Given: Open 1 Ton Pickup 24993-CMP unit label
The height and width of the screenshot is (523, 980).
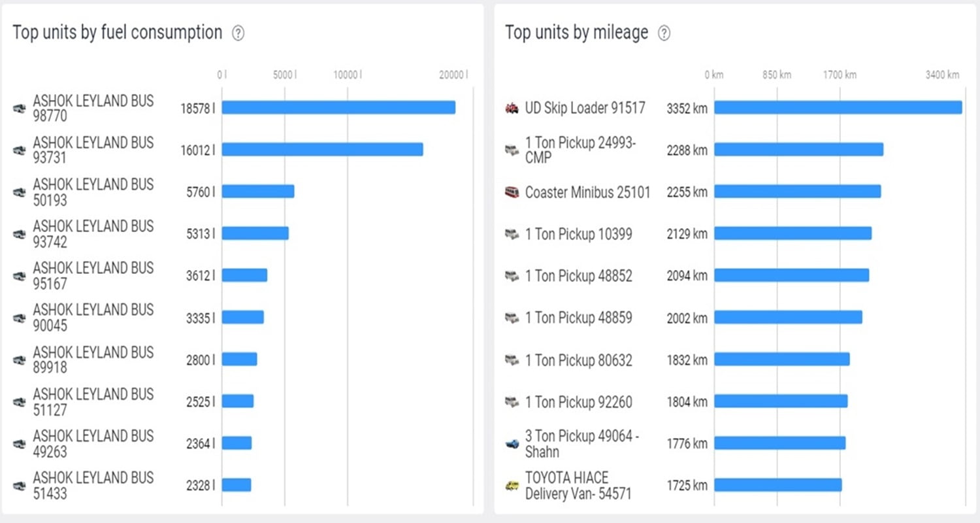Looking at the screenshot, I should (580, 150).
